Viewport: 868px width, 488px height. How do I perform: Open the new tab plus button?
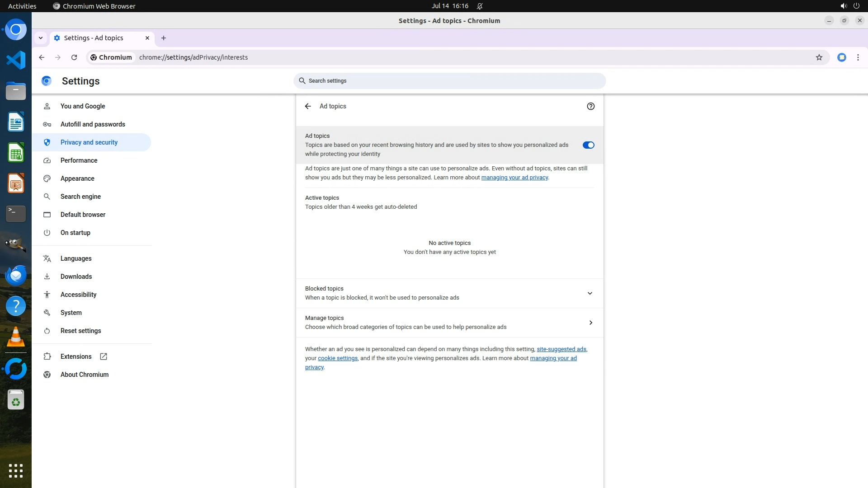164,38
